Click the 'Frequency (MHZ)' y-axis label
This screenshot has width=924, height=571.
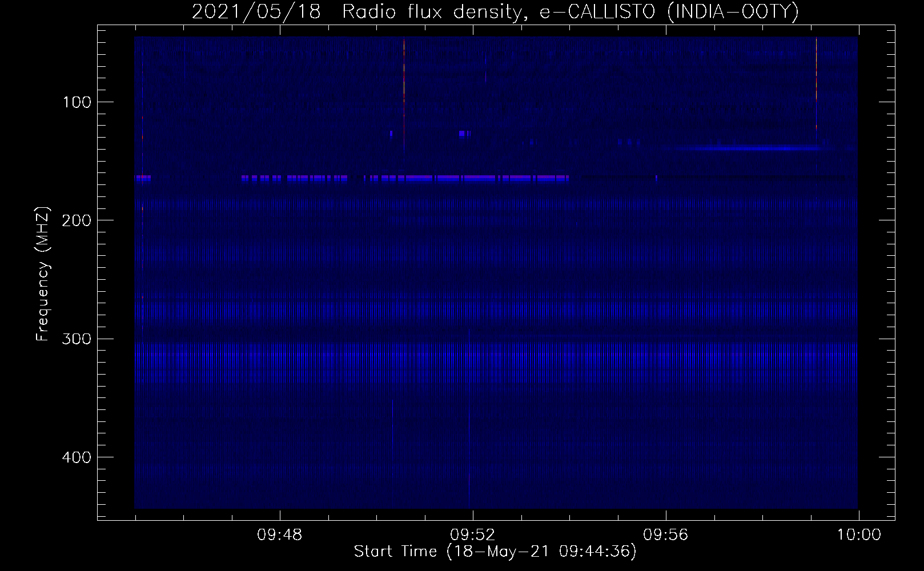43,274
